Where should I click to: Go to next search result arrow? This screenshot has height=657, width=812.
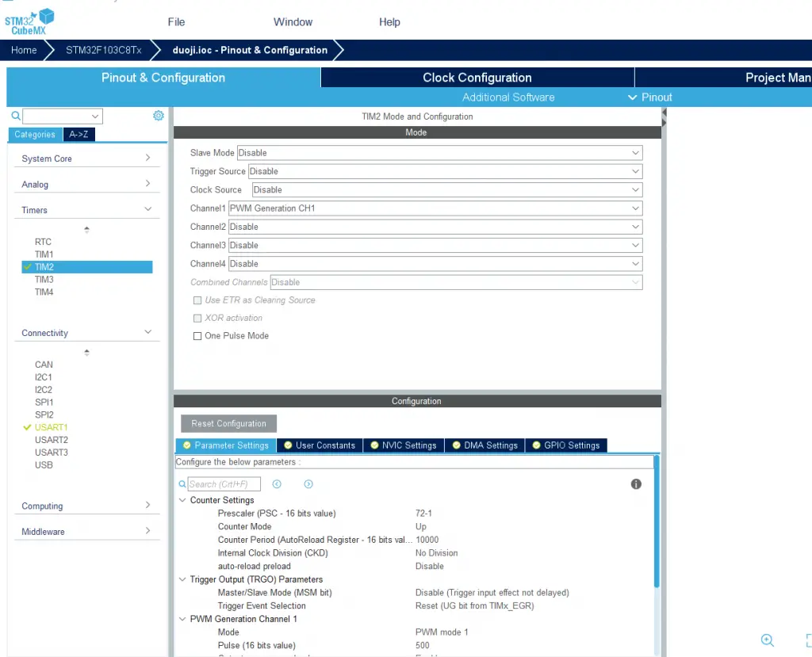(x=308, y=484)
